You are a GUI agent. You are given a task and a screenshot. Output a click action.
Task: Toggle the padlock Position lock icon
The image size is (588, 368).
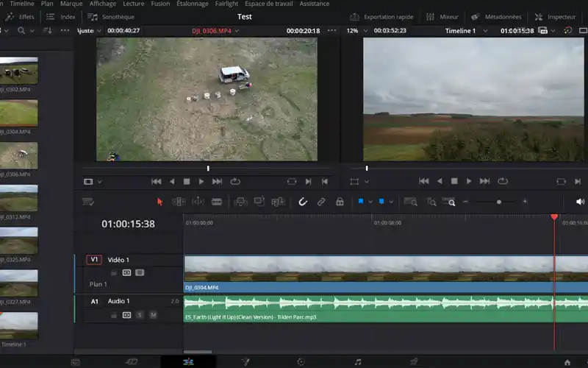click(340, 202)
